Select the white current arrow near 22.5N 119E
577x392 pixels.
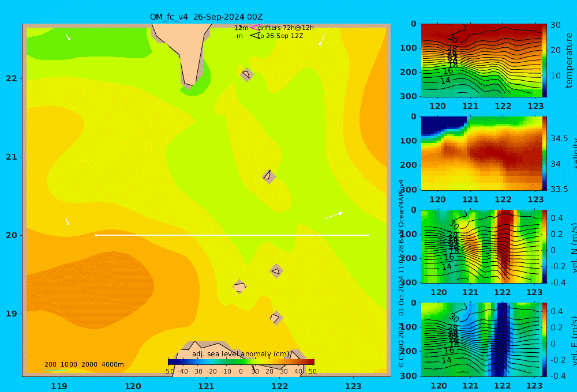pos(68,37)
